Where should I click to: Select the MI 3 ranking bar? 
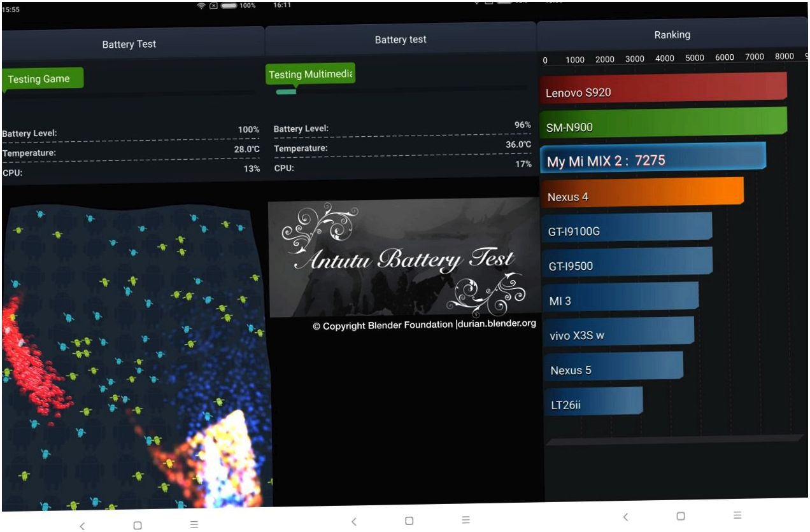(x=620, y=297)
